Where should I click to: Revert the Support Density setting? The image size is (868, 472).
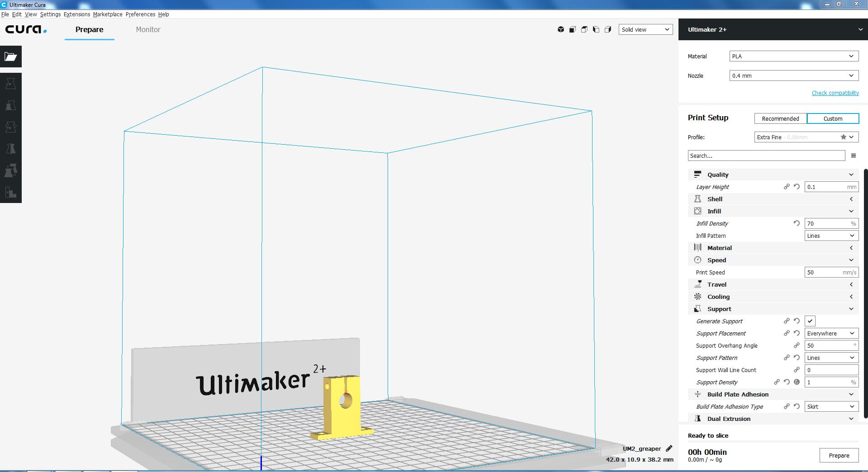[787, 382]
